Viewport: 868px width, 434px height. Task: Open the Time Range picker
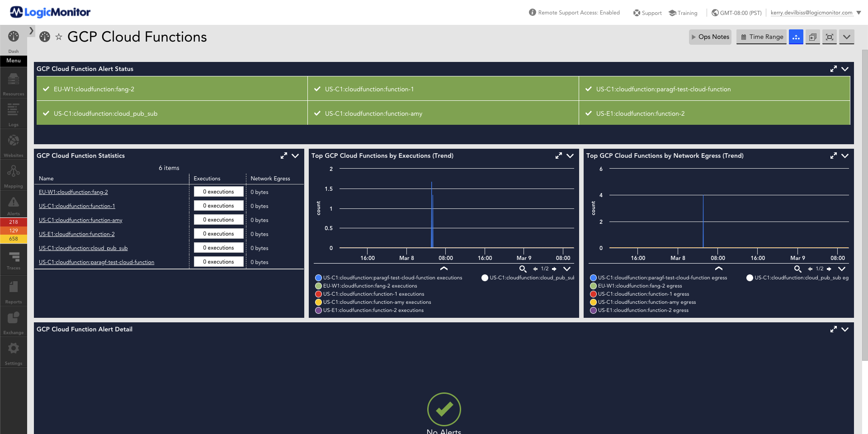coord(761,37)
